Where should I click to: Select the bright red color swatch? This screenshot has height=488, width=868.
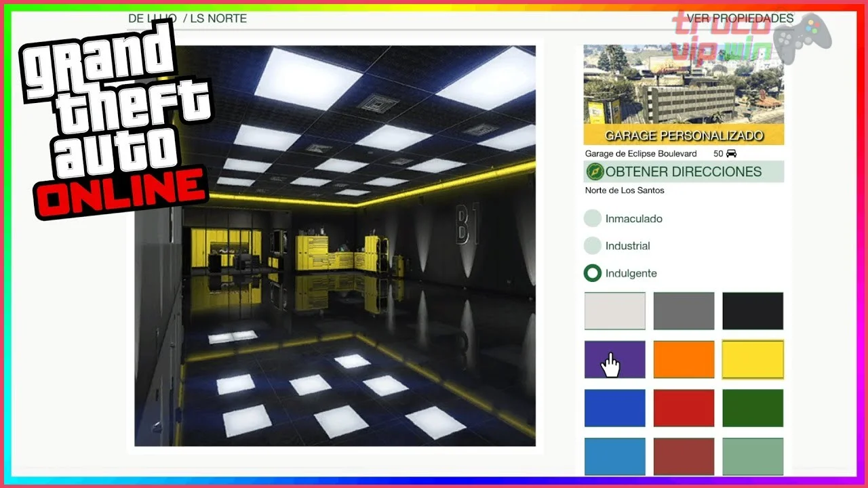point(684,408)
